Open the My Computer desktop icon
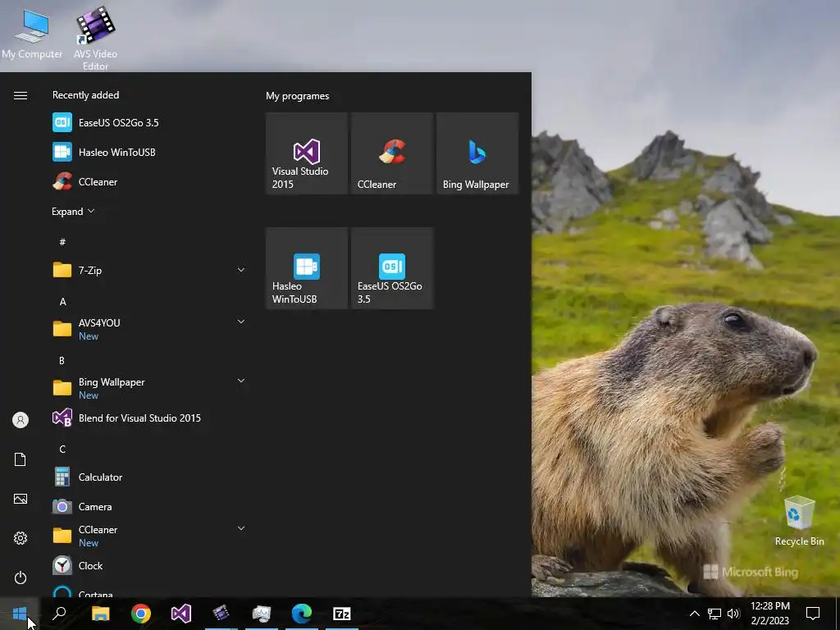Image resolution: width=840 pixels, height=630 pixels. pyautogui.click(x=32, y=33)
